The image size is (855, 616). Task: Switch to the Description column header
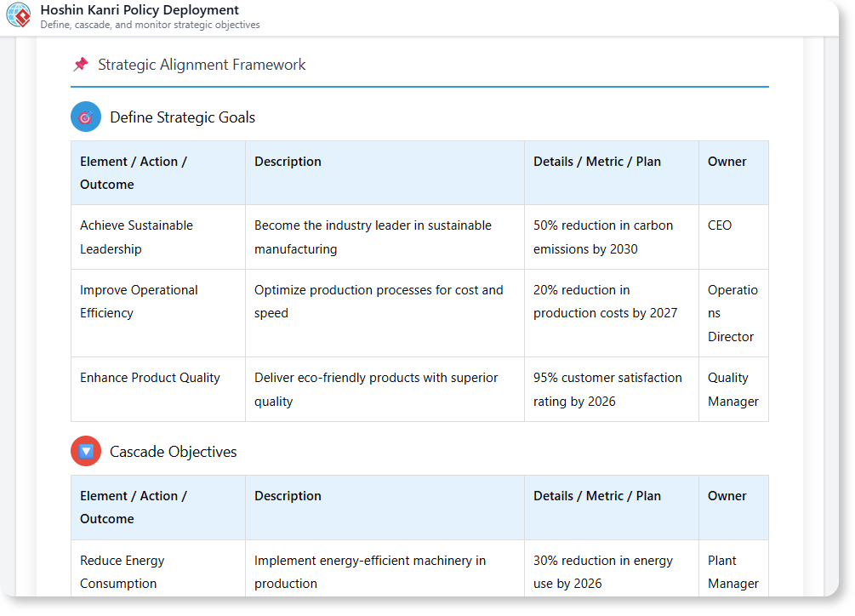coord(288,161)
